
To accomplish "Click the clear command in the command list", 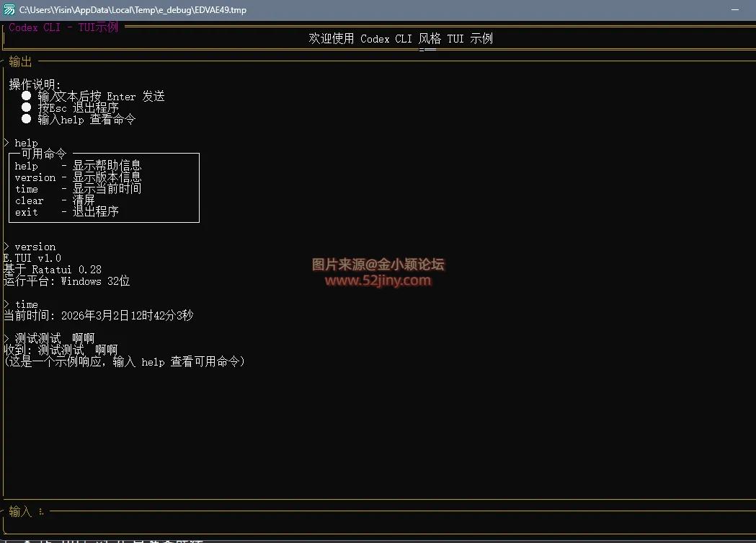I will coord(29,200).
